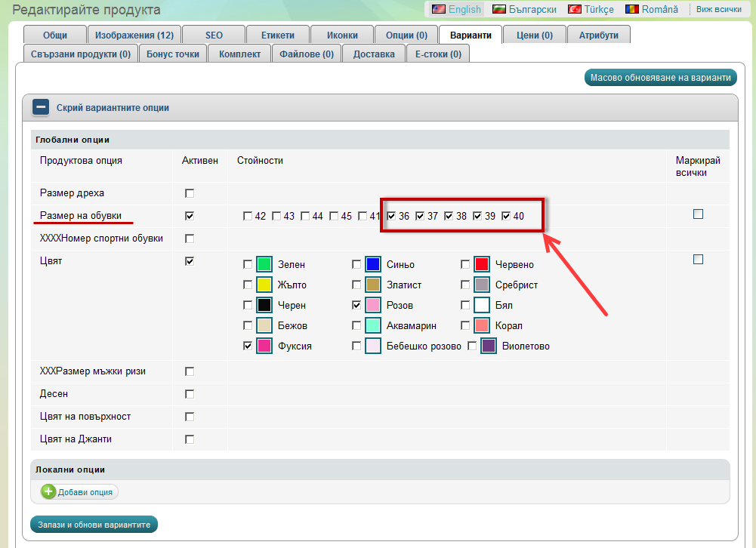The image size is (756, 548).
Task: Open the Атрибути tab
Action: (x=598, y=35)
